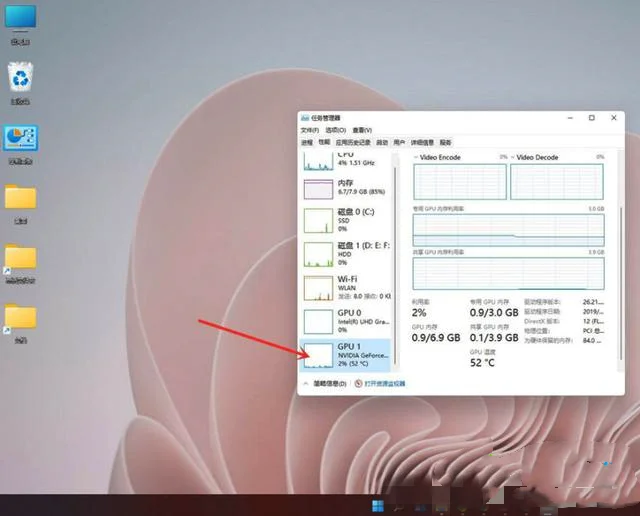640x516 pixels.
Task: Select the Wi-Fi WLAN performance entry
Action: tap(347, 287)
